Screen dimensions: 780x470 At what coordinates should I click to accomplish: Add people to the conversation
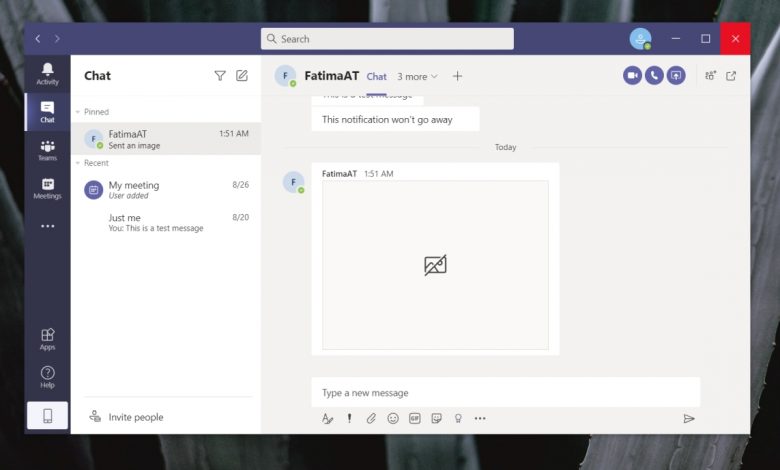click(710, 76)
